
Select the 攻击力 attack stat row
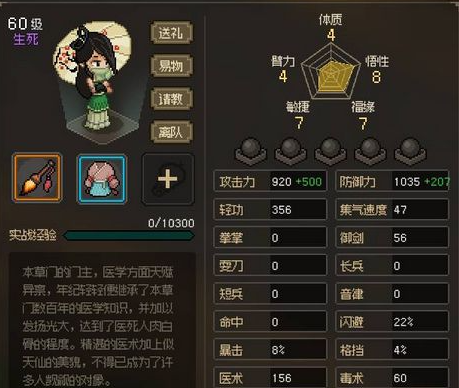[x=270, y=181]
